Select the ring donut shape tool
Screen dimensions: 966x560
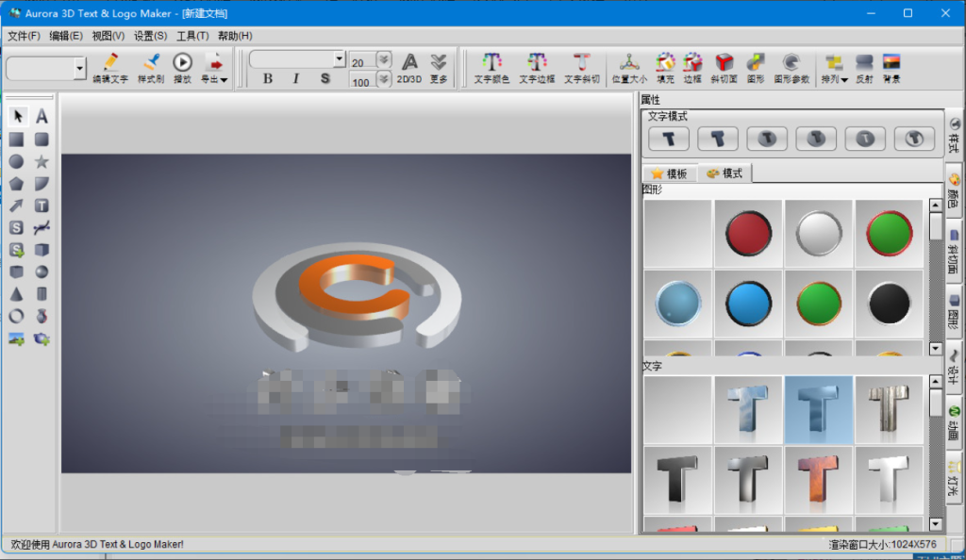(17, 317)
